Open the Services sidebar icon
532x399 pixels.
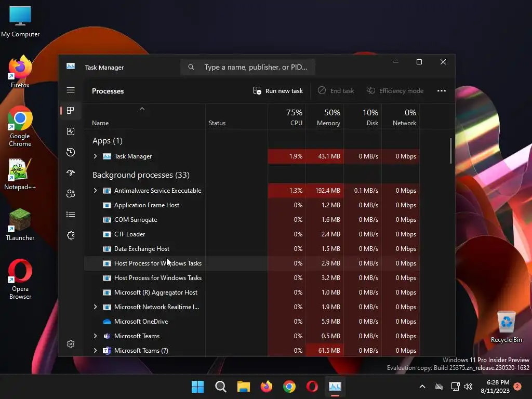(71, 235)
